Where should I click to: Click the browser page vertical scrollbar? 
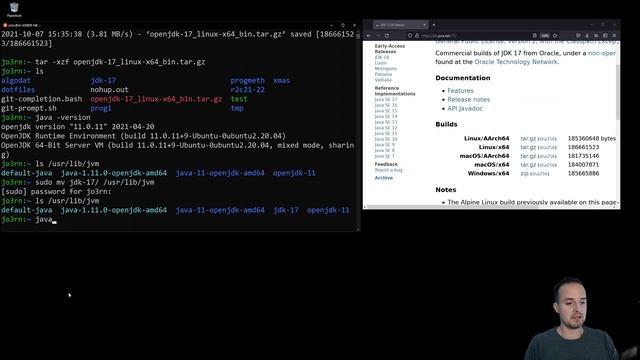tap(618, 92)
